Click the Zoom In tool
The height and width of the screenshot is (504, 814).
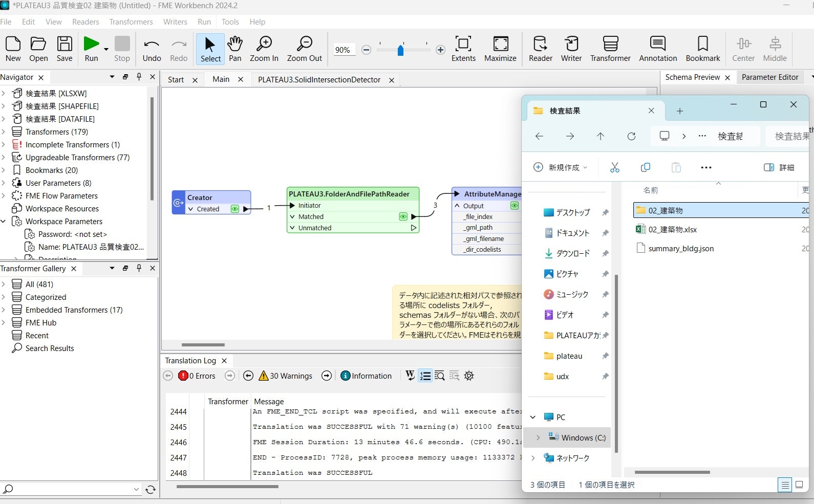coord(264,49)
